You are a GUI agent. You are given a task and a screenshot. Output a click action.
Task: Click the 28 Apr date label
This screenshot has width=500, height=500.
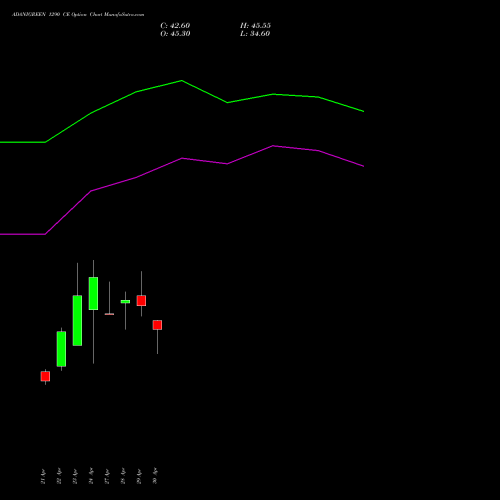pos(123,476)
